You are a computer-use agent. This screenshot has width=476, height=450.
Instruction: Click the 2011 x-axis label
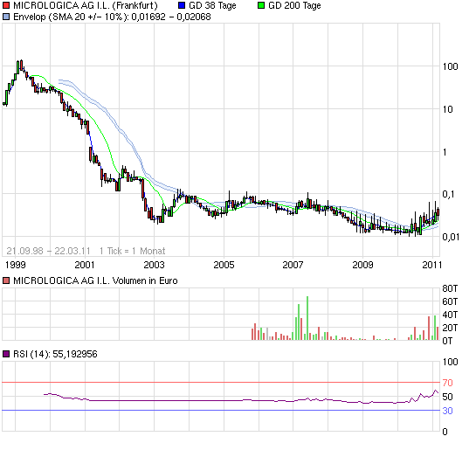click(432, 265)
